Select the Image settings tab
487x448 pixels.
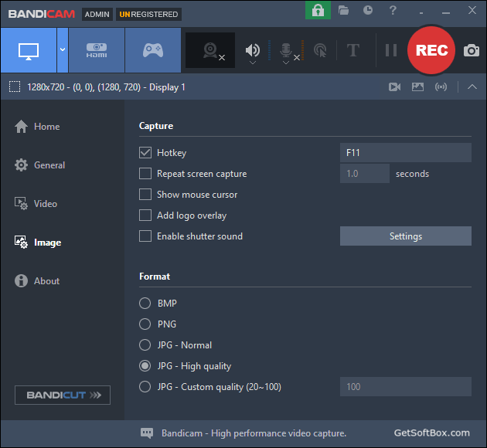pos(38,243)
